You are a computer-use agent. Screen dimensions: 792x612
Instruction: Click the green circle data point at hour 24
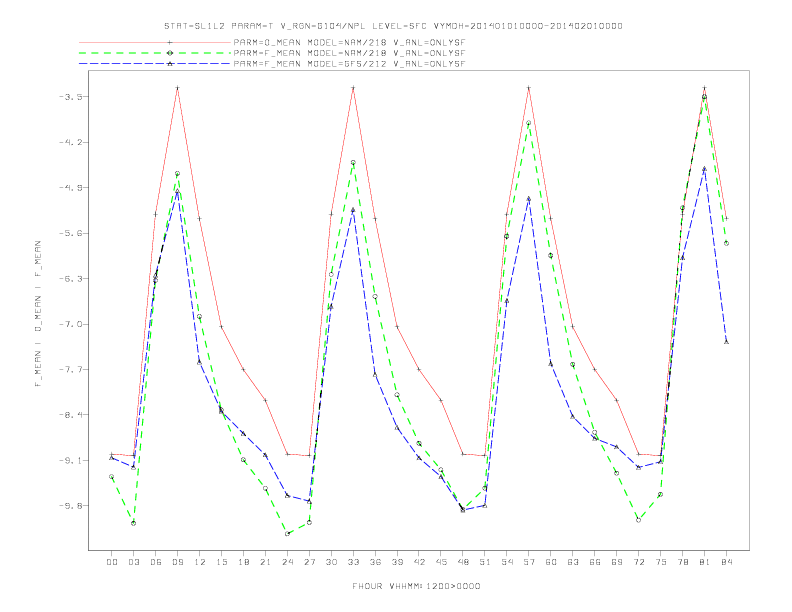click(287, 534)
